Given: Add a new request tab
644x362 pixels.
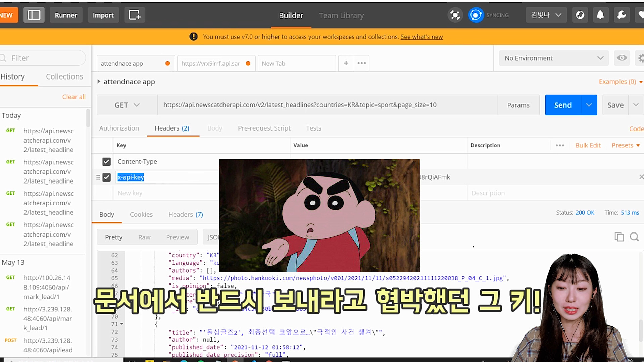Looking at the screenshot, I should (346, 63).
